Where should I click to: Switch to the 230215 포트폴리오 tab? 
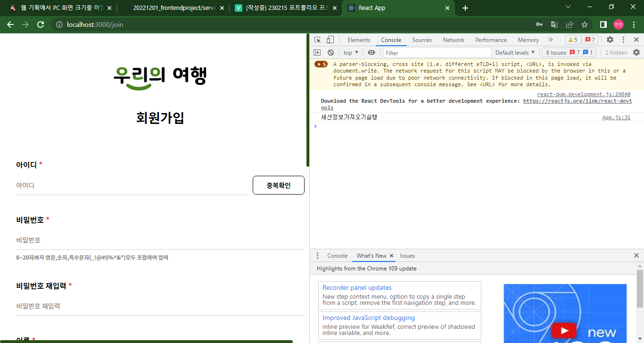[x=286, y=8]
